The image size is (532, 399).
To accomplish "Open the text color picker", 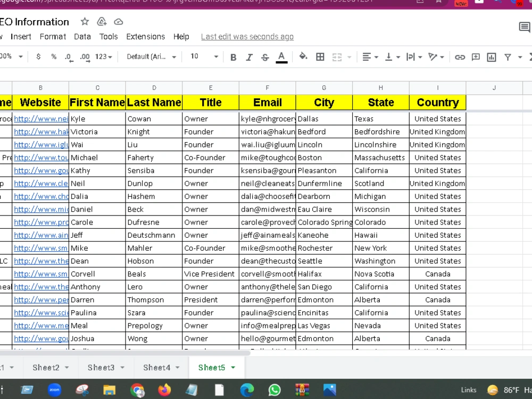I will tap(281, 57).
